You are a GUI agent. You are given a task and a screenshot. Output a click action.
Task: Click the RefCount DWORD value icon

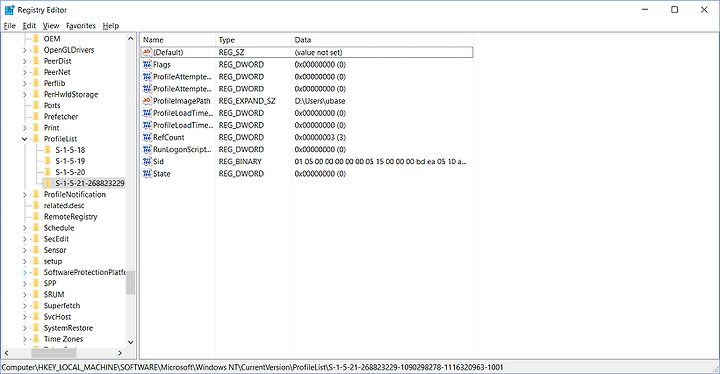coord(147,137)
